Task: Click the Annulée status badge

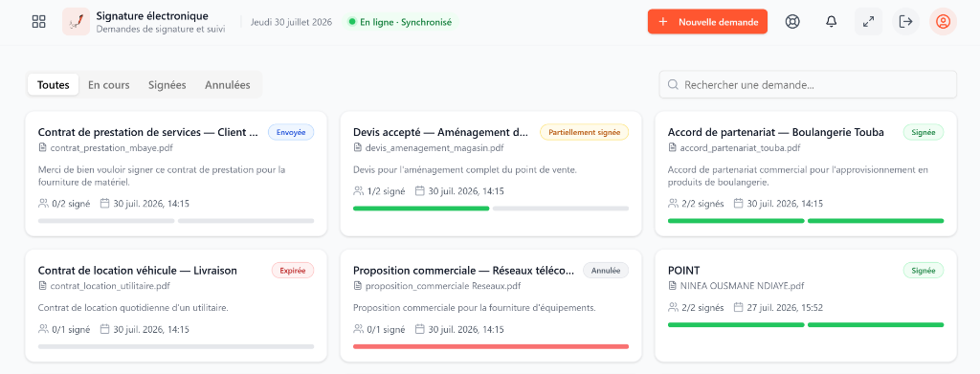Action: 606,271
